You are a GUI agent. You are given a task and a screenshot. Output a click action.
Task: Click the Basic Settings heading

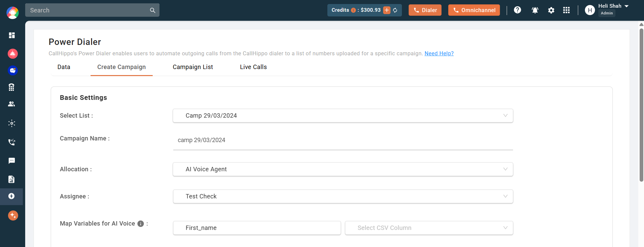click(x=83, y=98)
